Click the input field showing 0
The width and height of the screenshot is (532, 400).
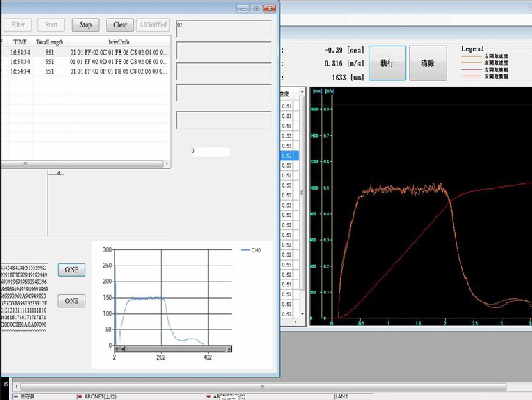(210, 152)
